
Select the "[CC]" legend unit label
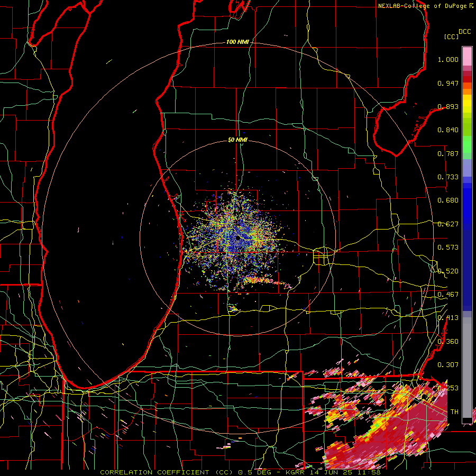pos(451,36)
